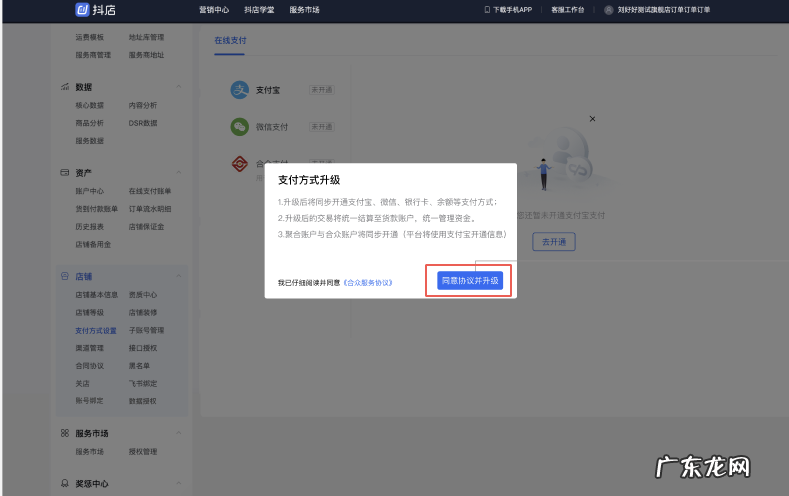This screenshot has height=496, width=789.
Task: Click the red 合众支付 logo icon
Action: [240, 163]
